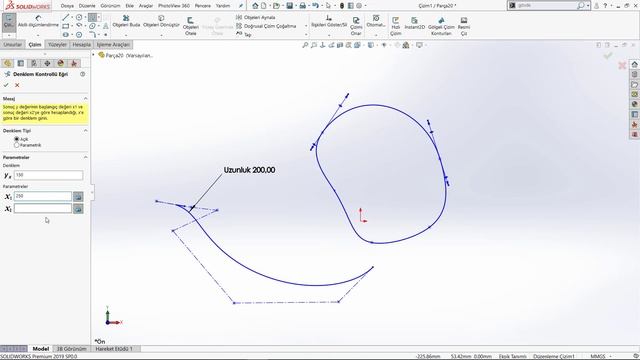Viewport: 640px width, 360px height.
Task: Click the Objeleri Ötele offset tool
Action: pos(191,26)
